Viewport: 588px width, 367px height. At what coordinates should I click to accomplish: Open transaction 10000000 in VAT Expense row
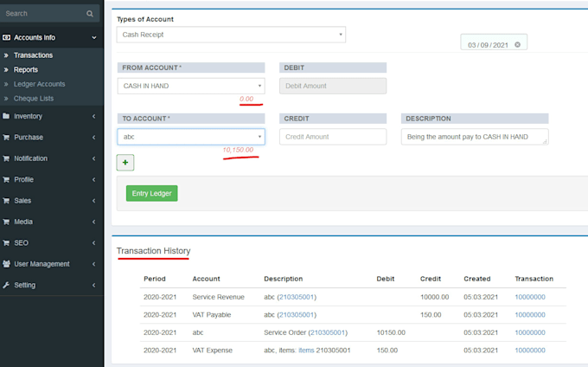coord(530,350)
